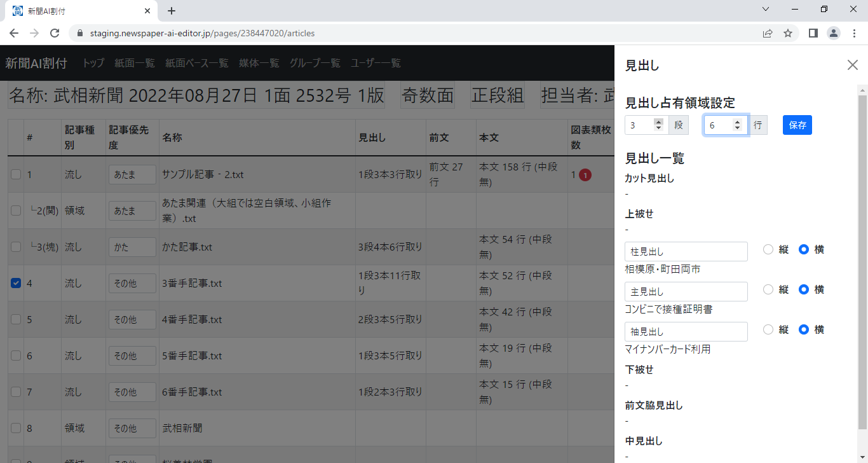Save headline area with 保存 button
868x463 pixels.
(797, 125)
